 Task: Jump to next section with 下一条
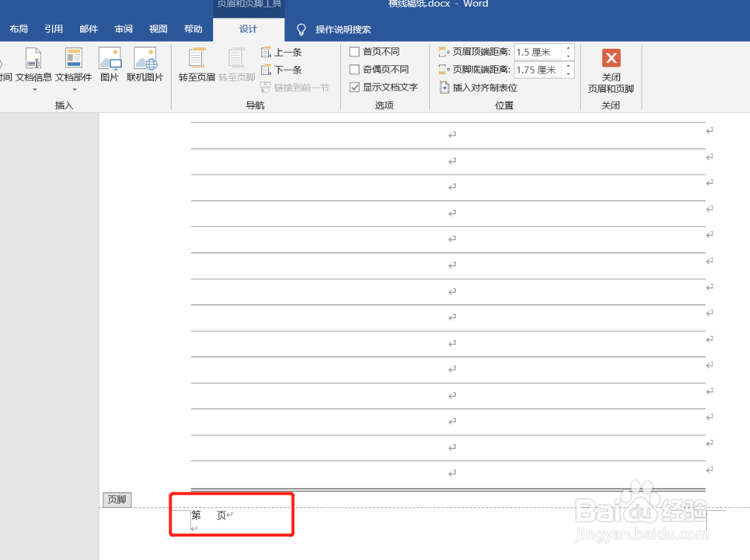[281, 70]
